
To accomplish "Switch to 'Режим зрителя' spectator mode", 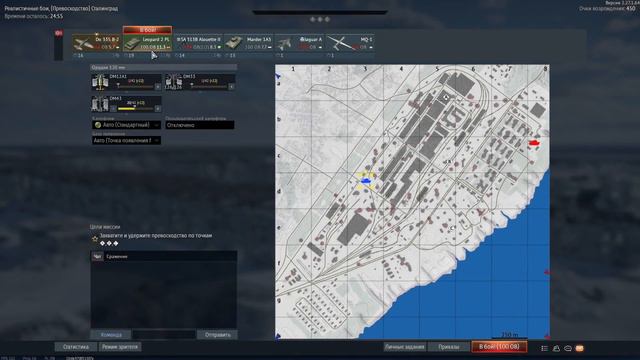I will [x=120, y=347].
